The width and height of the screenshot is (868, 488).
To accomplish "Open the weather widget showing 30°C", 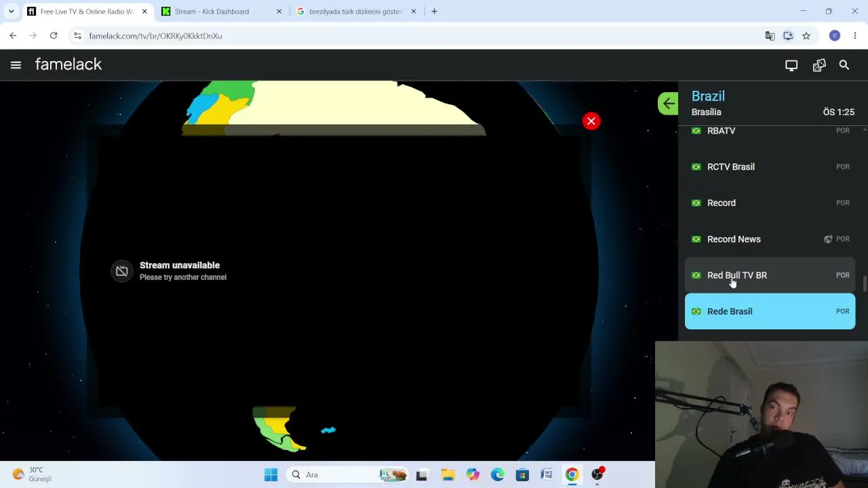I will [x=33, y=474].
